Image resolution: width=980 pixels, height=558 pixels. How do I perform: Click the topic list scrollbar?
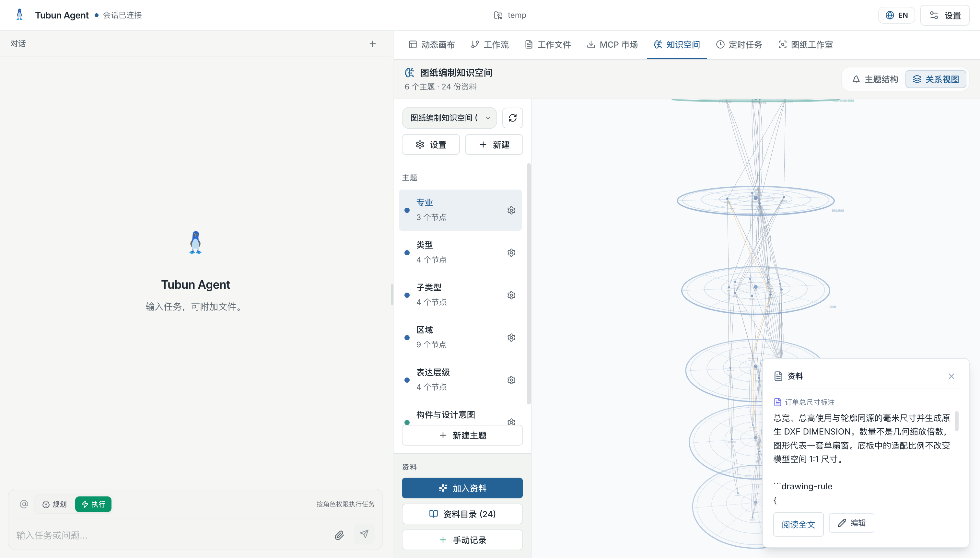pos(529,284)
